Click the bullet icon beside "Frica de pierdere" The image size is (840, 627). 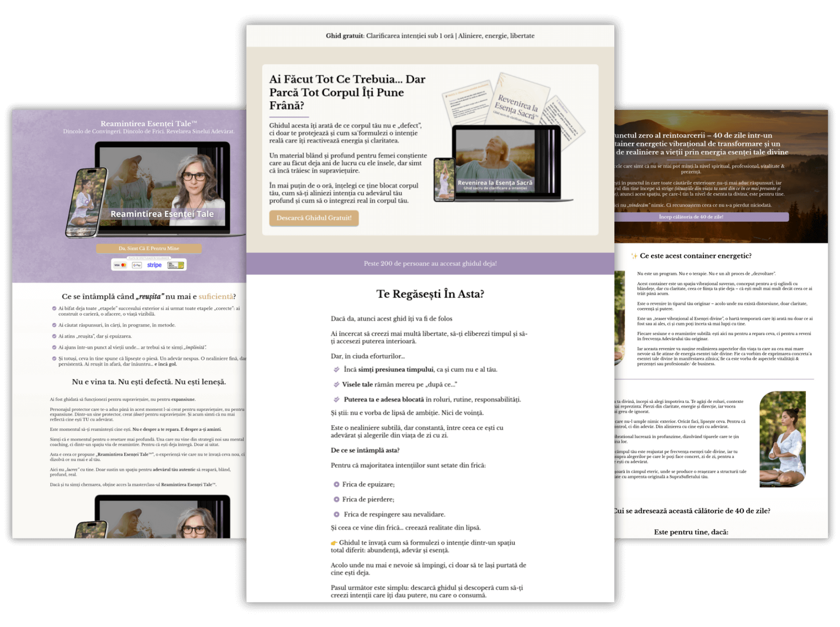[336, 499]
